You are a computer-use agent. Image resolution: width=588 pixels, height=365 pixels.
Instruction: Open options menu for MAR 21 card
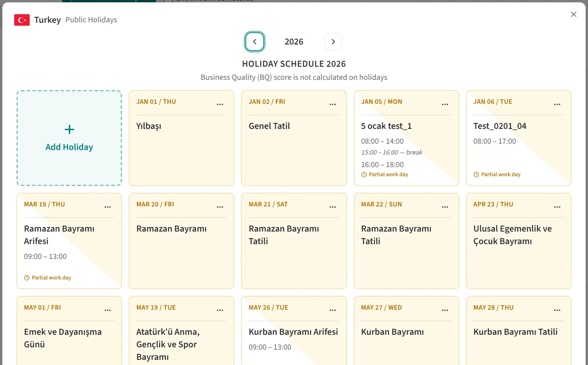(333, 207)
